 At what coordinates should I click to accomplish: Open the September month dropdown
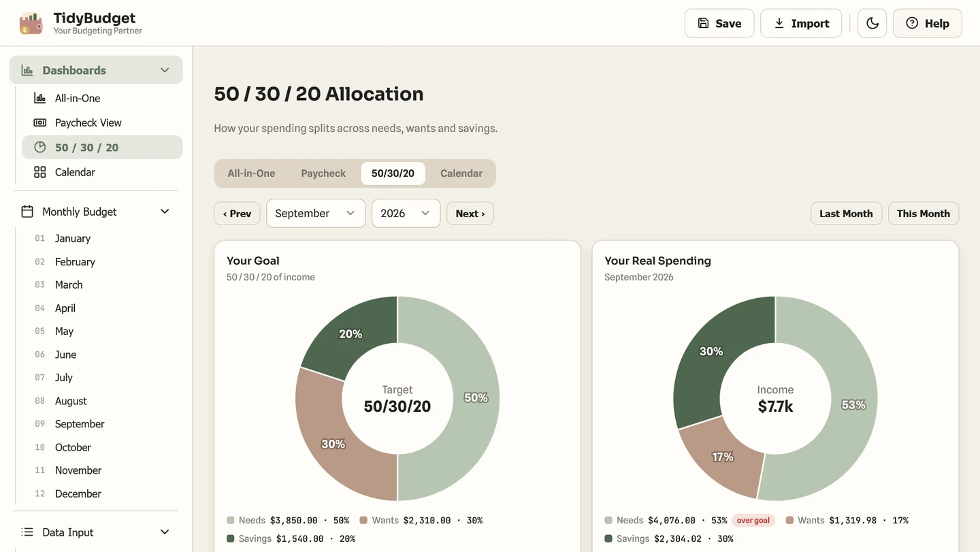pos(316,213)
